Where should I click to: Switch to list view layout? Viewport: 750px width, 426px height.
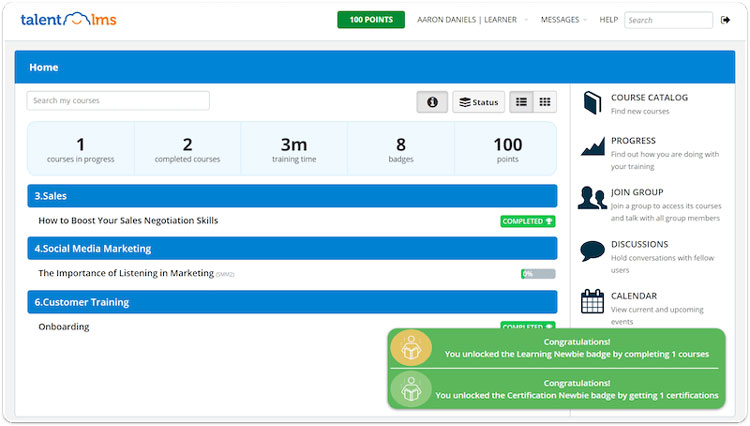click(x=521, y=102)
